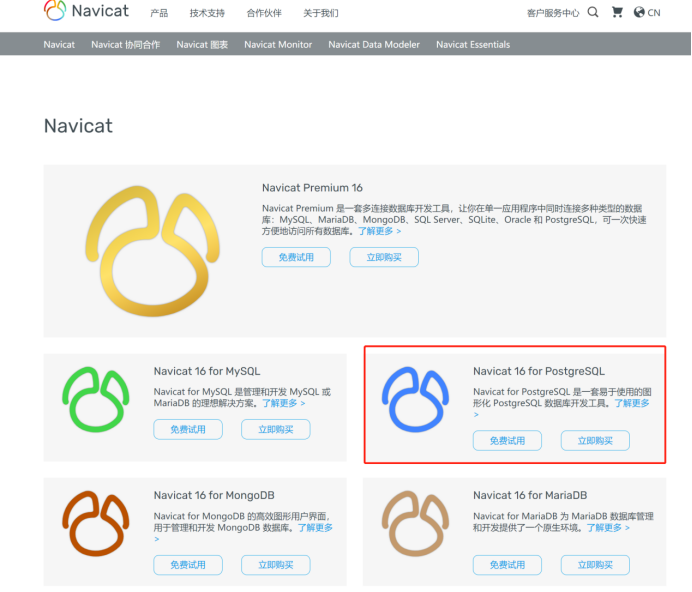Open the 技术支持 menu

point(207,13)
